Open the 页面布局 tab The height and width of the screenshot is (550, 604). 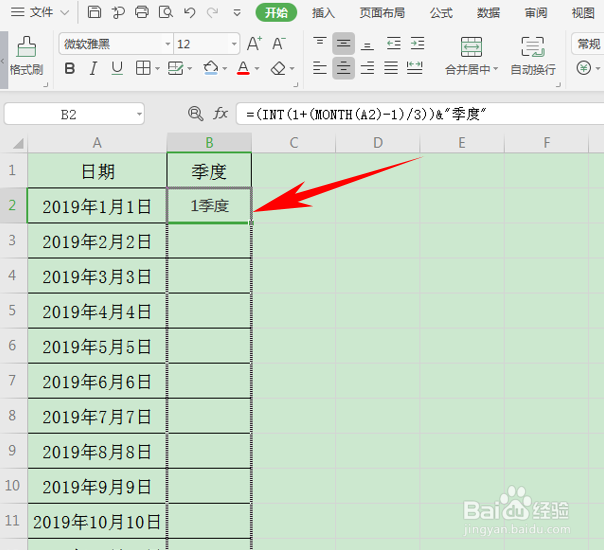[x=382, y=13]
